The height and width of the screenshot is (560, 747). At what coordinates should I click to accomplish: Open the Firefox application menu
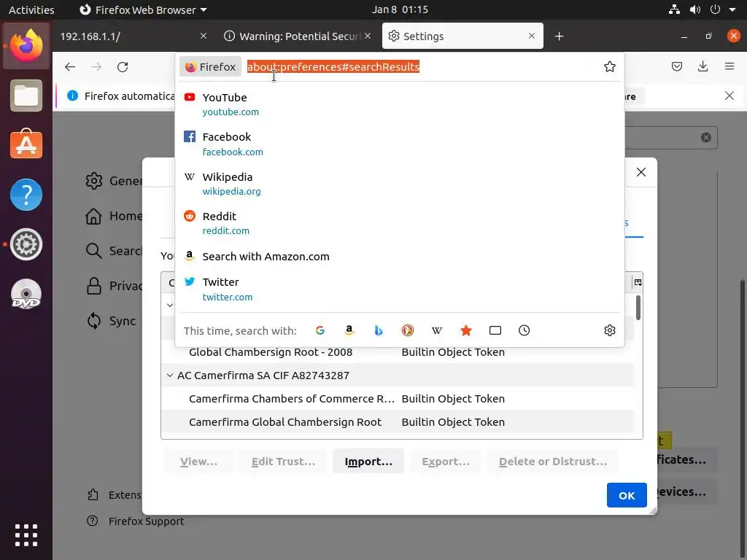729,66
